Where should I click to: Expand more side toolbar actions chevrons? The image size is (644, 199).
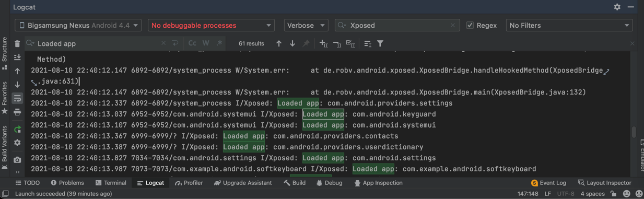click(17, 172)
